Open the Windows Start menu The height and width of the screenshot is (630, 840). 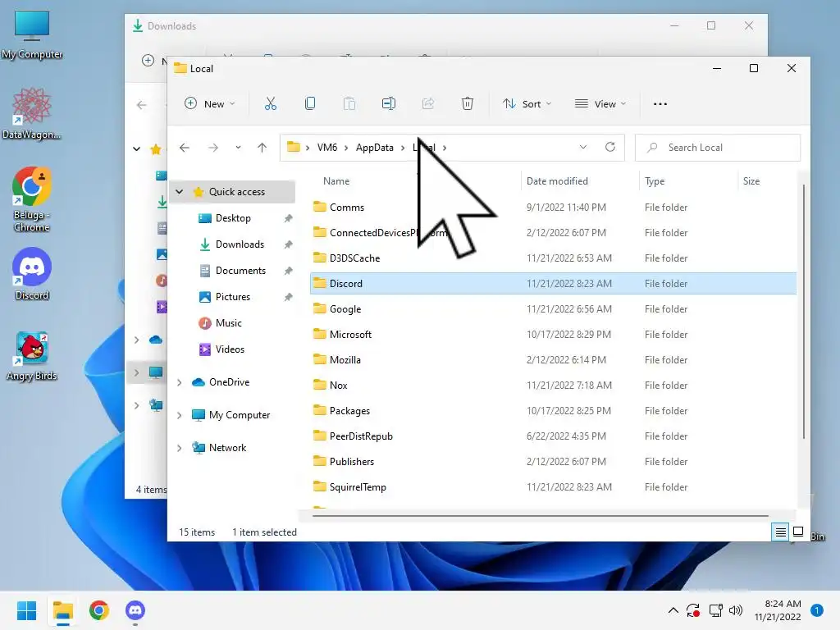click(x=26, y=610)
